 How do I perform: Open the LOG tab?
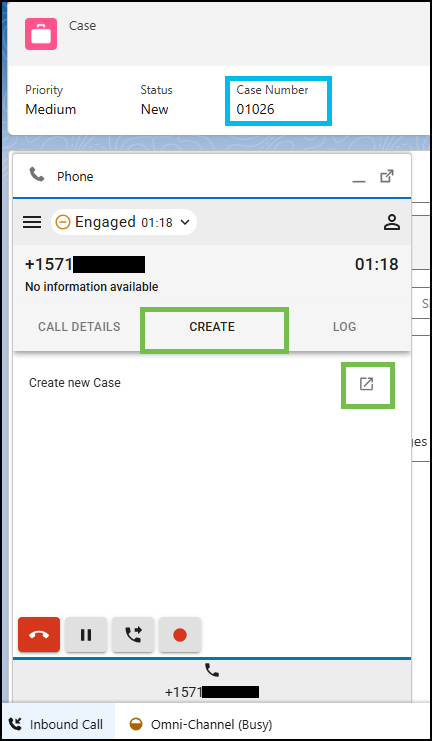344,327
